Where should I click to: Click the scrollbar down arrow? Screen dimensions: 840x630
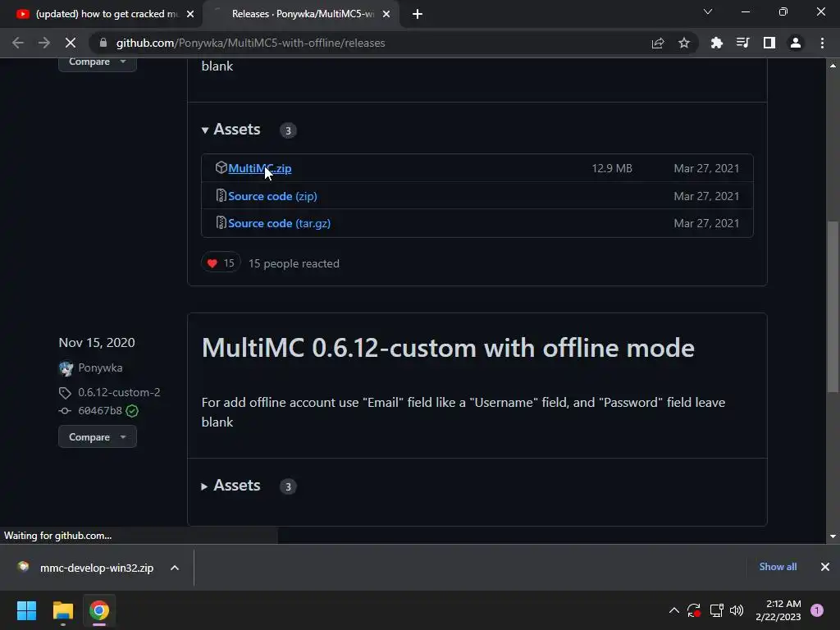[833, 536]
